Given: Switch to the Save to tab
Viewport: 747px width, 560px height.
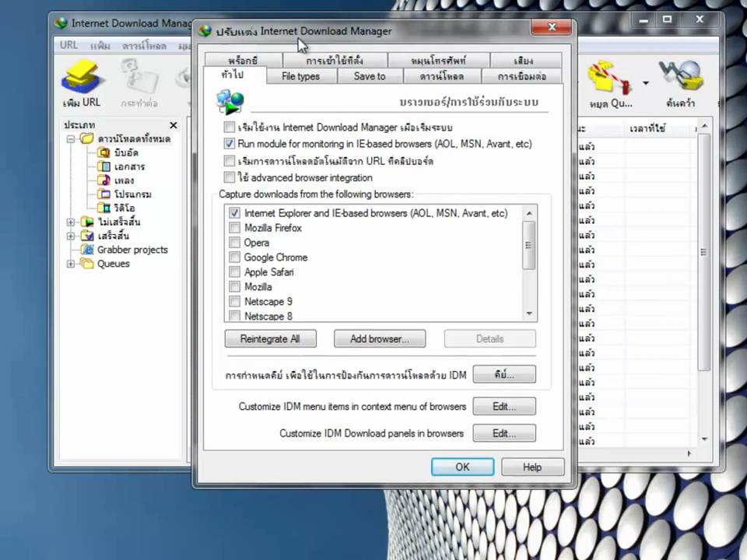Looking at the screenshot, I should coord(370,76).
